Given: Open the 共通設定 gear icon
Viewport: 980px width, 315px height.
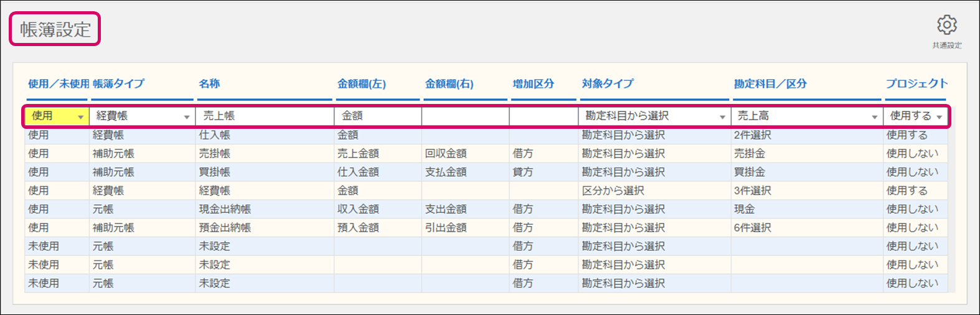Looking at the screenshot, I should pyautogui.click(x=946, y=26).
